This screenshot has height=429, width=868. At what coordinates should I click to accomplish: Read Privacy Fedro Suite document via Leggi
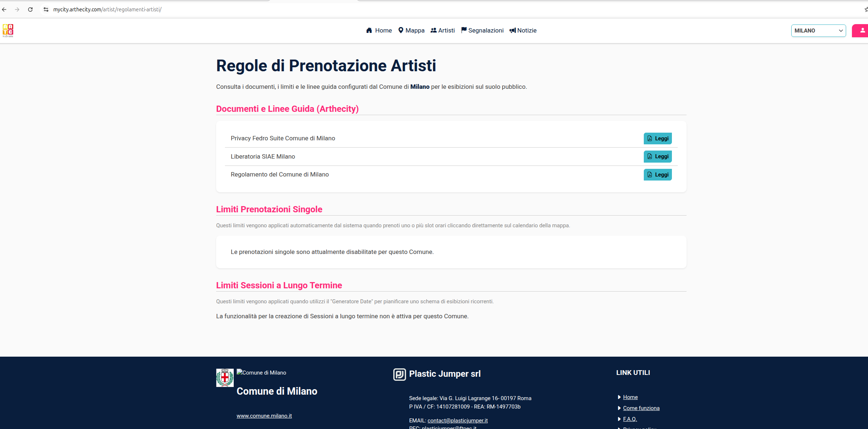[658, 138]
